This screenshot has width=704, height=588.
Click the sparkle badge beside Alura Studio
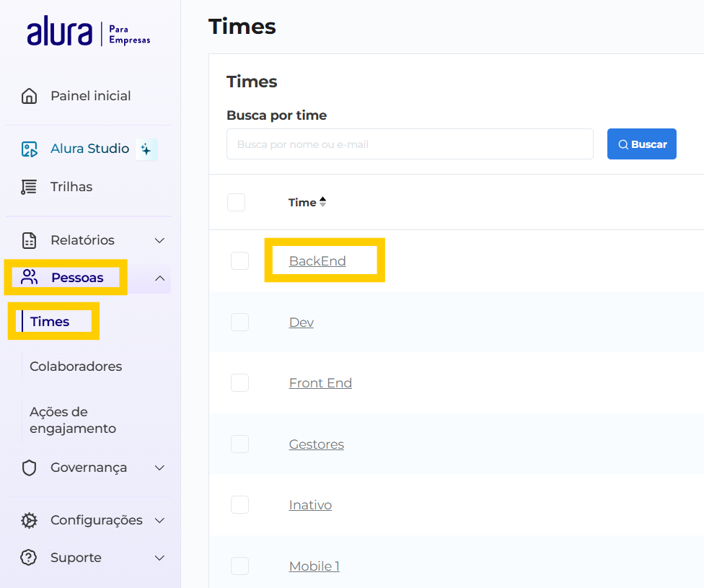(x=146, y=149)
